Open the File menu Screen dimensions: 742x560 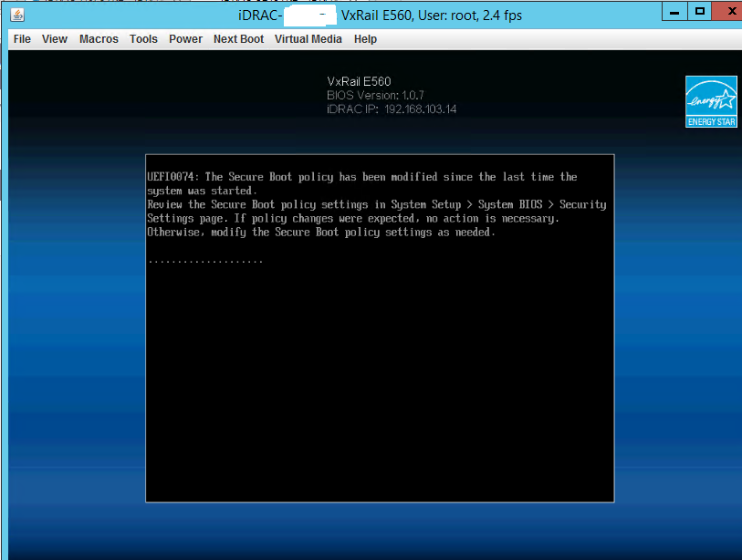coord(21,39)
